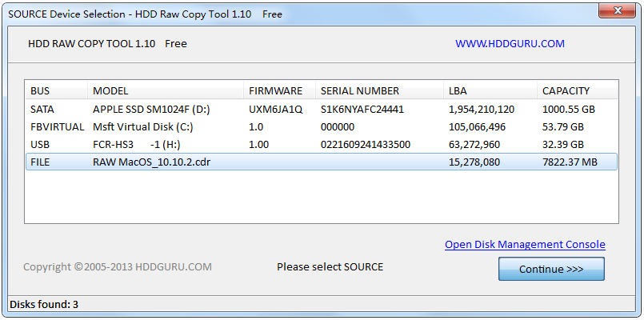Click capacity 32.39 GB
The height and width of the screenshot is (320, 644).
[563, 145]
